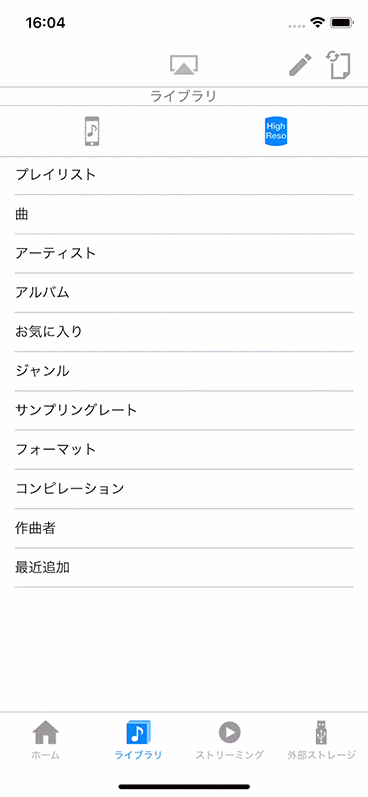Open the 曲 songs entry

click(x=184, y=214)
